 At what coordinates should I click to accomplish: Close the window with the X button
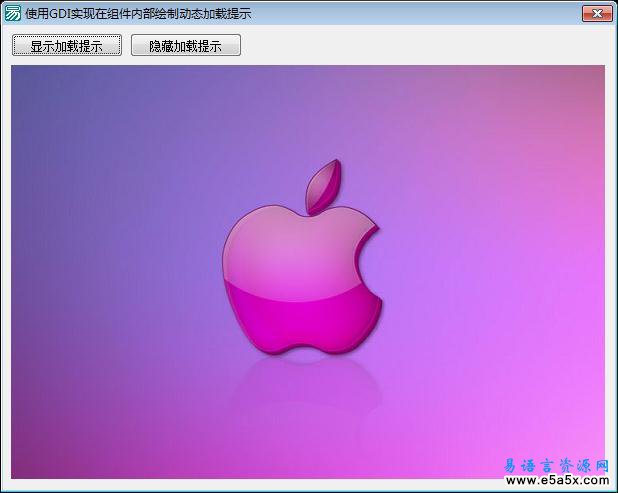[x=597, y=13]
